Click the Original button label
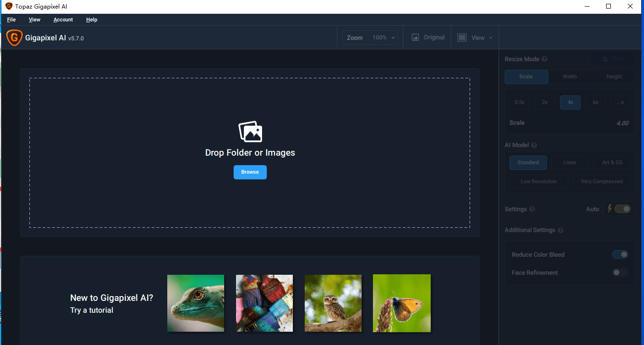 434,37
